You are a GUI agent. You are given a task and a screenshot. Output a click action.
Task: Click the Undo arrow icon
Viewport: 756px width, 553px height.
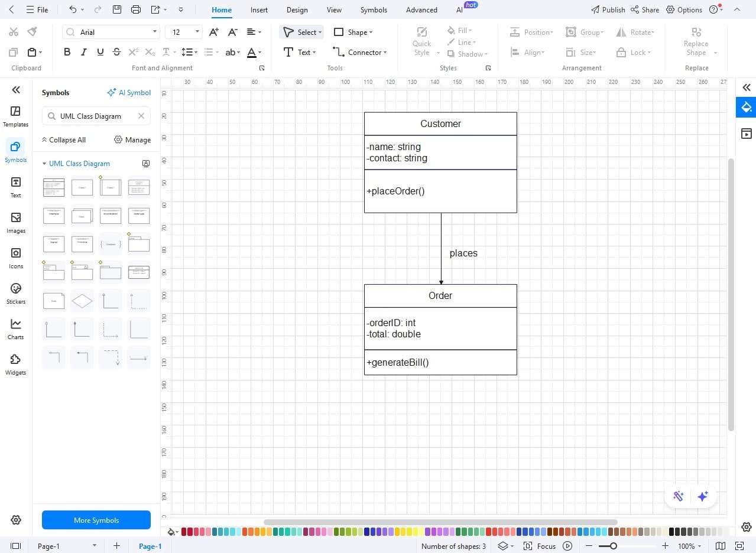click(x=73, y=9)
